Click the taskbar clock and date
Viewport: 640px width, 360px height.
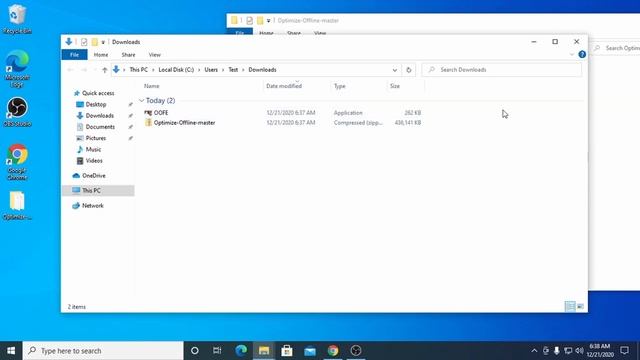point(600,351)
